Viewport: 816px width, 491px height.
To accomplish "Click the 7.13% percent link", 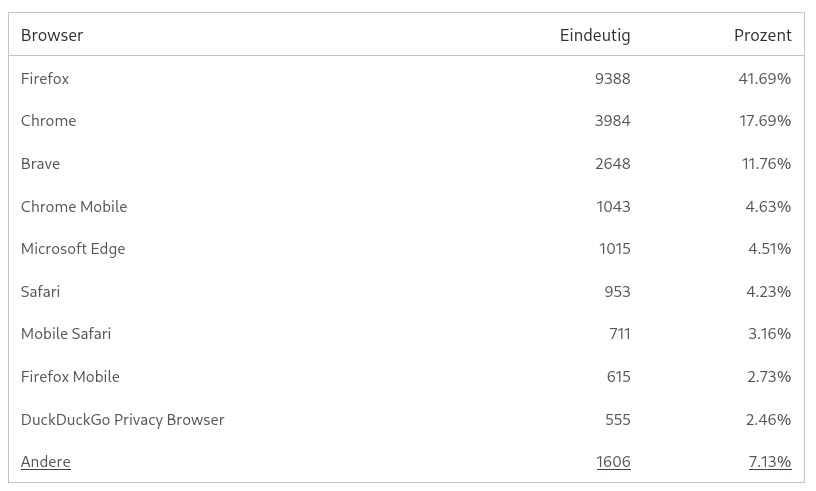I will pos(769,462).
